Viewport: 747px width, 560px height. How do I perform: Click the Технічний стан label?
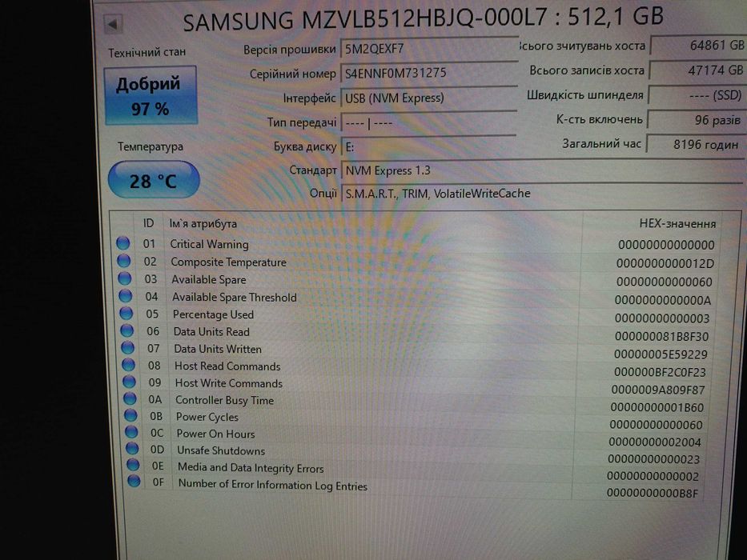pyautogui.click(x=147, y=52)
